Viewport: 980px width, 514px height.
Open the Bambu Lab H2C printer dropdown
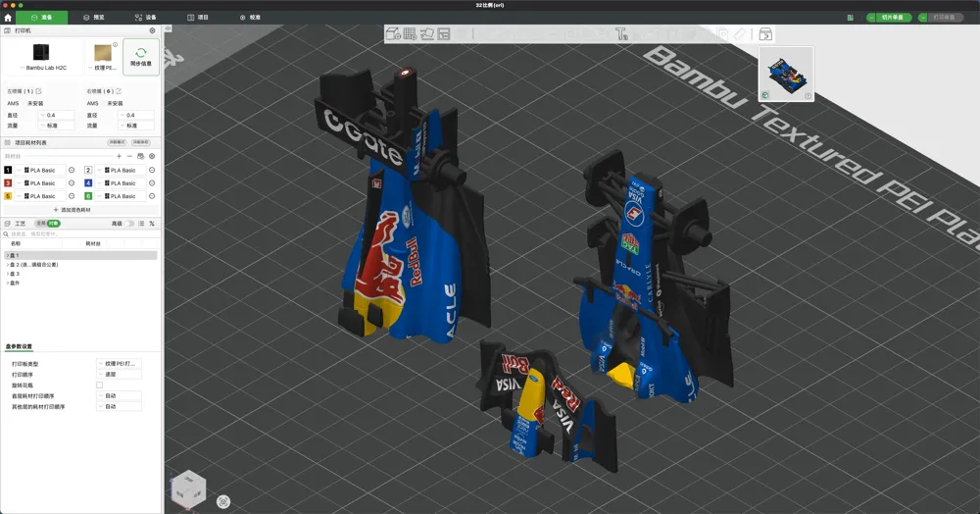[x=42, y=57]
